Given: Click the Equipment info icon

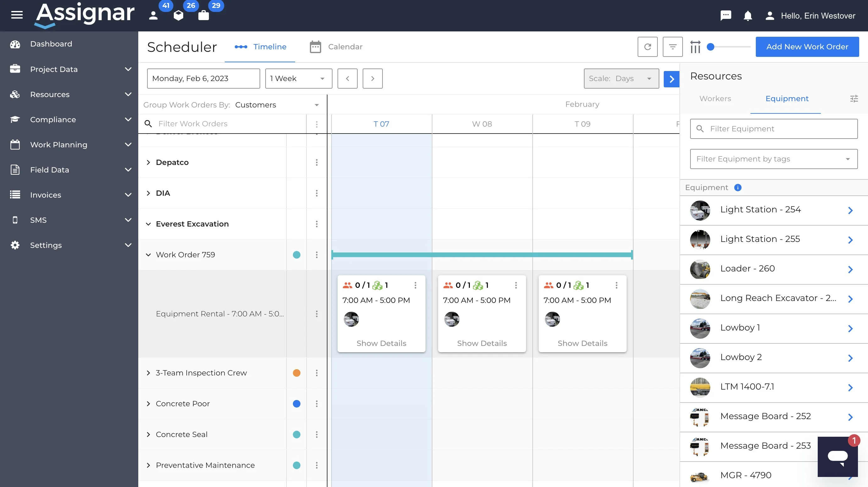Looking at the screenshot, I should click(x=738, y=188).
